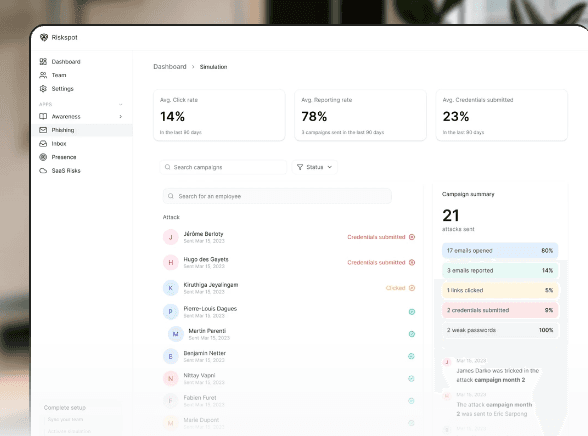Click the green check icon for Martin Parenti
Image resolution: width=588 pixels, height=436 pixels.
(x=412, y=334)
